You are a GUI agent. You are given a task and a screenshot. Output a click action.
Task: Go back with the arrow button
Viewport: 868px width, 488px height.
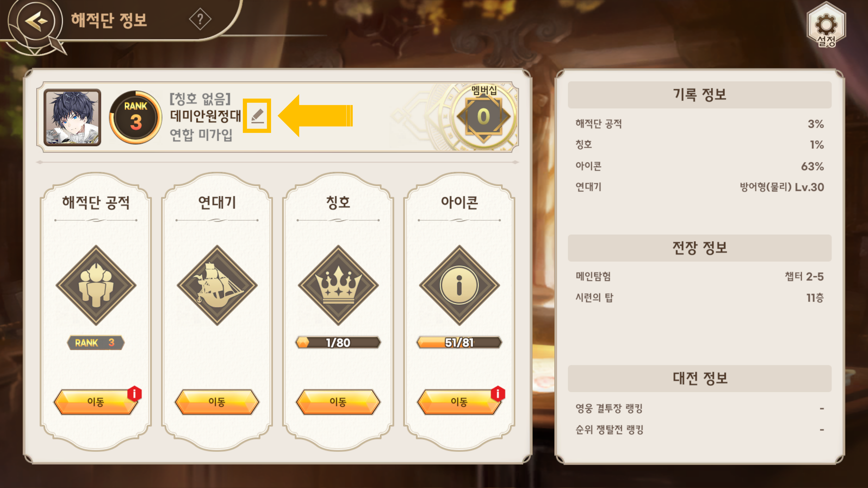(x=36, y=21)
